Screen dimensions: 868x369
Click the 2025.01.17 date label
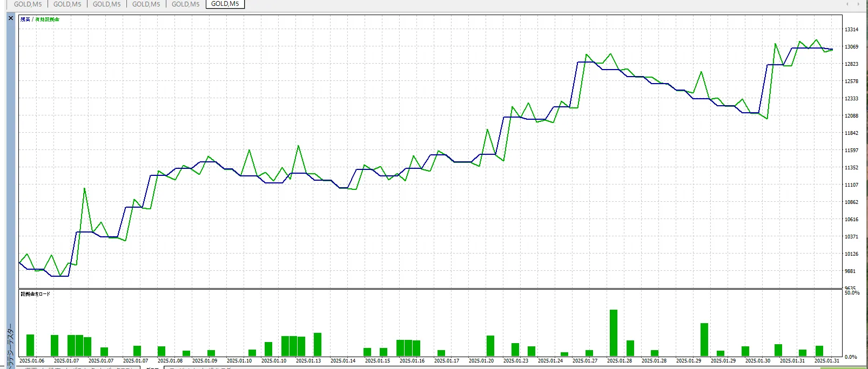pyautogui.click(x=447, y=361)
